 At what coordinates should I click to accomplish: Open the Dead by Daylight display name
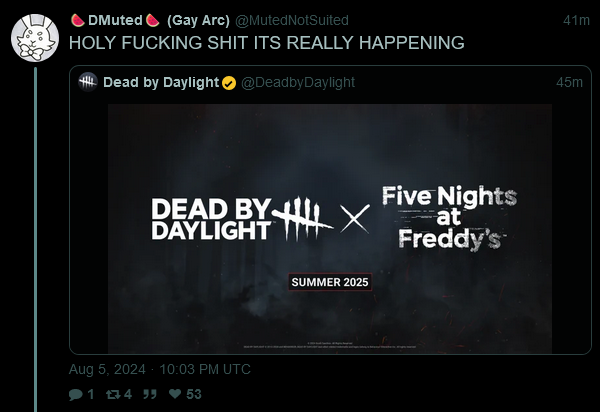(x=161, y=82)
